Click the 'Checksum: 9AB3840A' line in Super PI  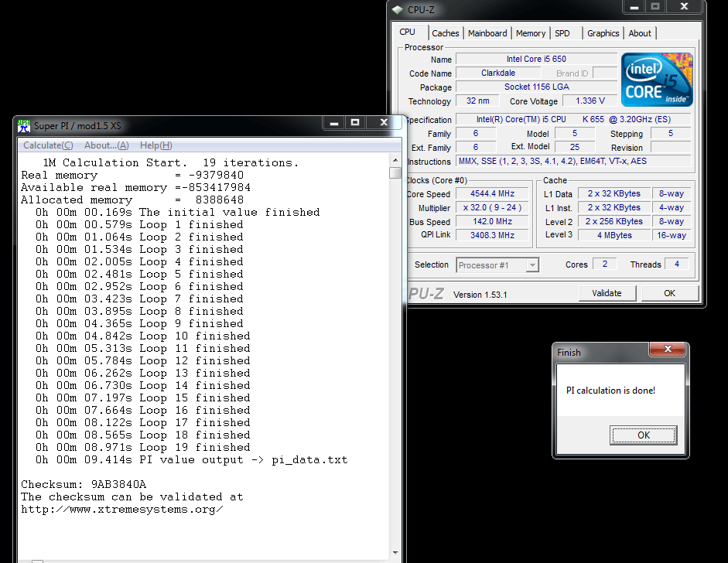[84, 485]
